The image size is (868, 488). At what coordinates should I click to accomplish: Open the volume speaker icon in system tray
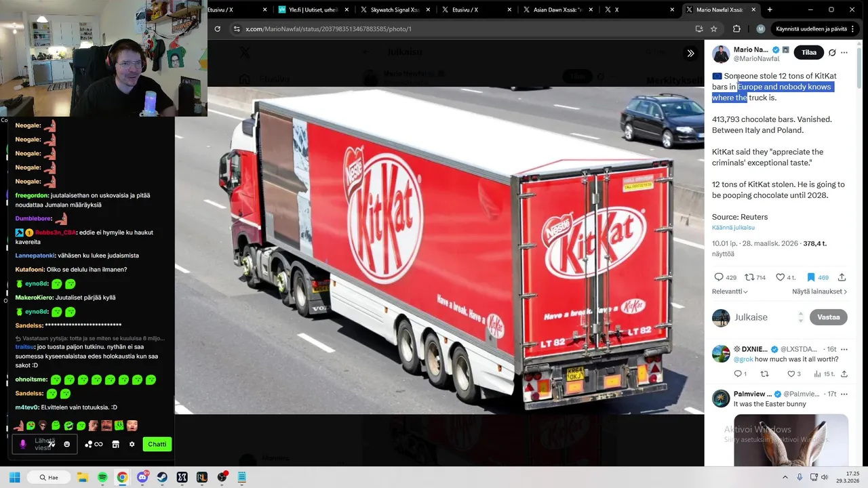pos(824,477)
